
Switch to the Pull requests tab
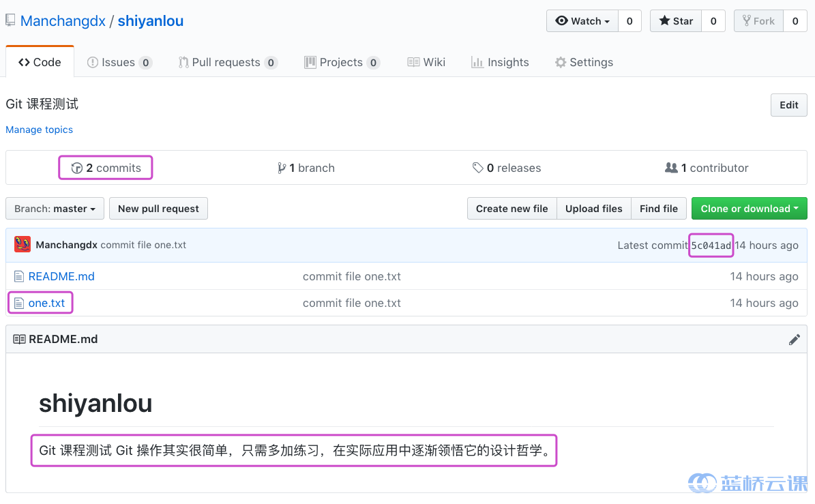(228, 62)
